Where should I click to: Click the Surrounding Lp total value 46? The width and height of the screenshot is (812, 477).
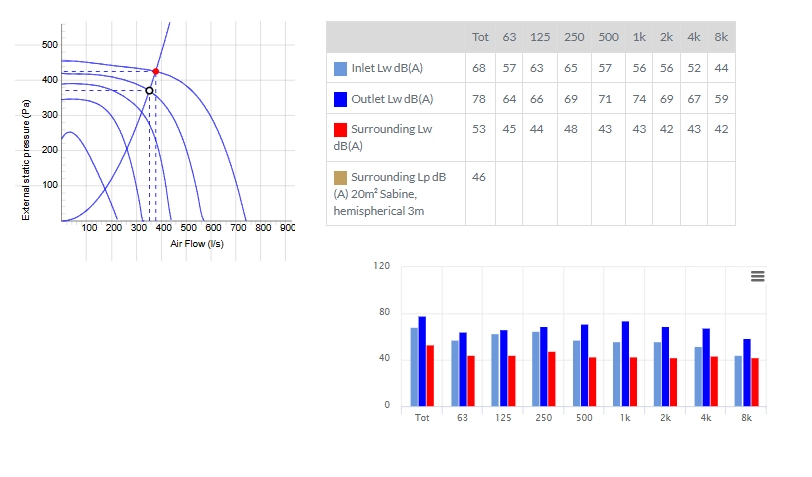[478, 177]
